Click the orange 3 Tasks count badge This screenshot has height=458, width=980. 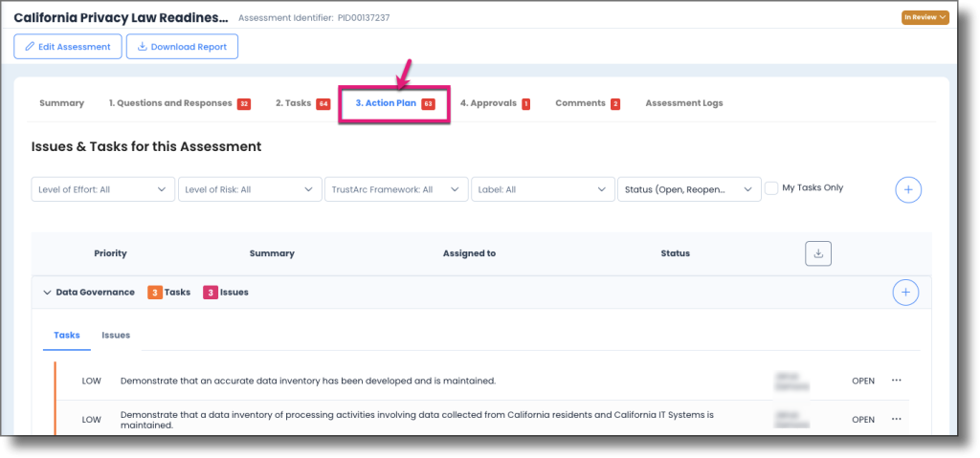tap(154, 293)
